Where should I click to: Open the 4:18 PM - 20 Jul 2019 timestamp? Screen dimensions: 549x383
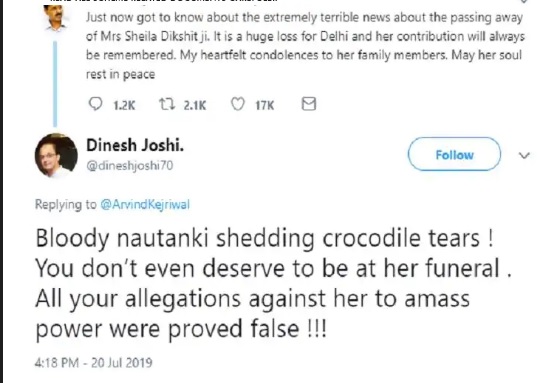(93, 363)
